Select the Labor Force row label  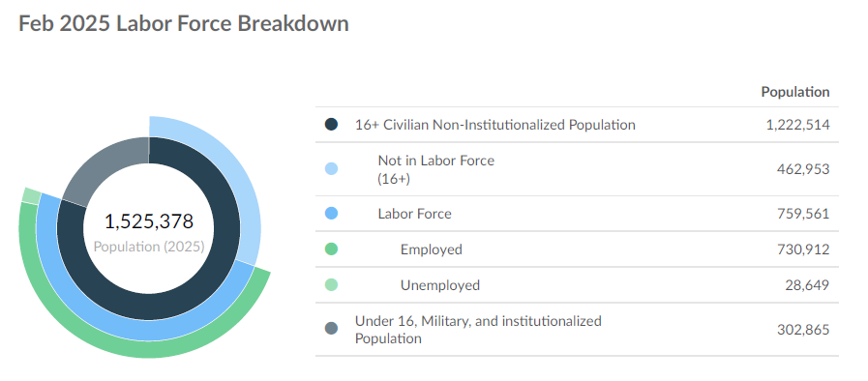(414, 214)
